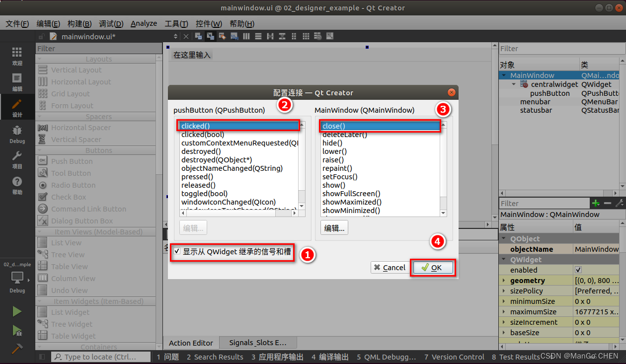Switch to Debug mode in the sidebar
This screenshot has height=364, width=626.
[17, 134]
